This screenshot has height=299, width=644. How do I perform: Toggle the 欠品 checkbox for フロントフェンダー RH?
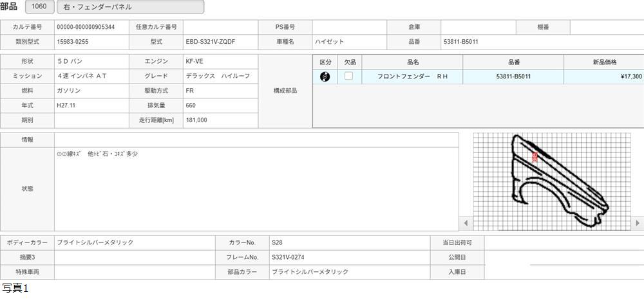348,77
